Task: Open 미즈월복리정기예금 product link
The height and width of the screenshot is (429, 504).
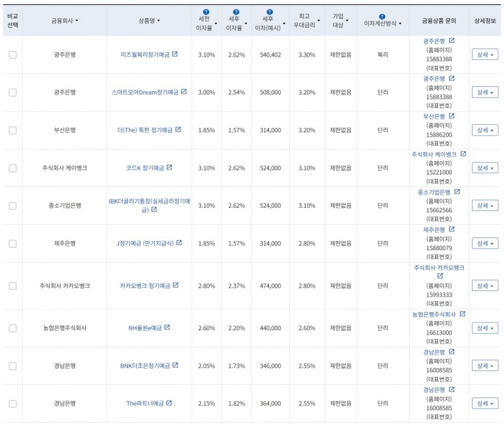Action: pos(145,55)
